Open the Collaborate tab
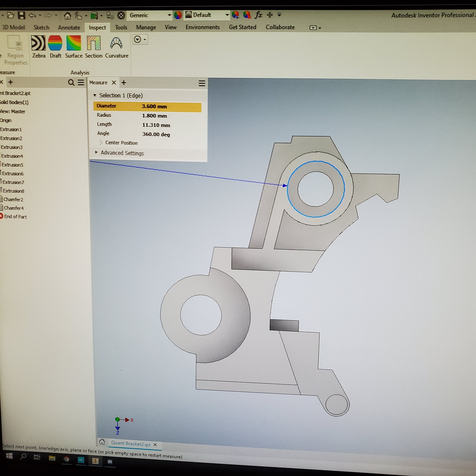The image size is (476, 476). (280, 27)
